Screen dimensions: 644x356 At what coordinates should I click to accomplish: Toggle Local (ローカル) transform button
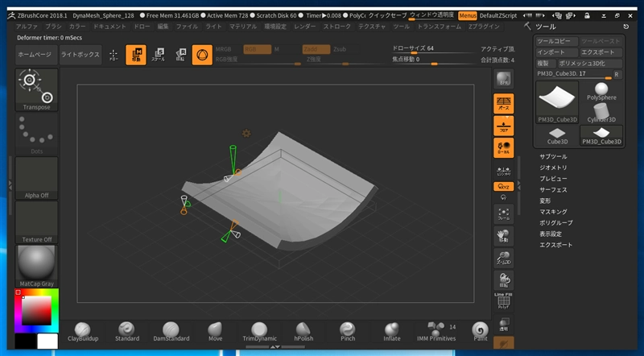click(x=504, y=147)
